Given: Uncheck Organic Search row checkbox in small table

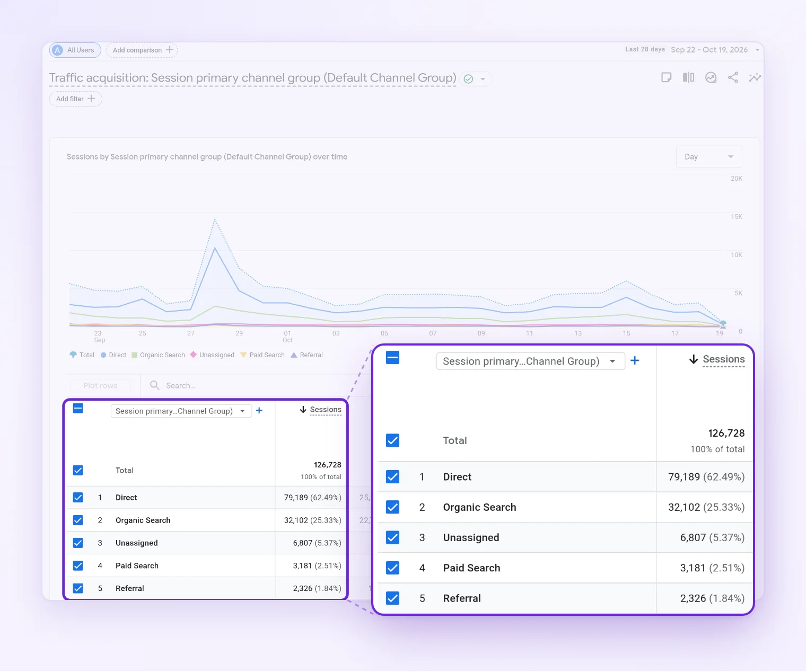Looking at the screenshot, I should point(78,520).
